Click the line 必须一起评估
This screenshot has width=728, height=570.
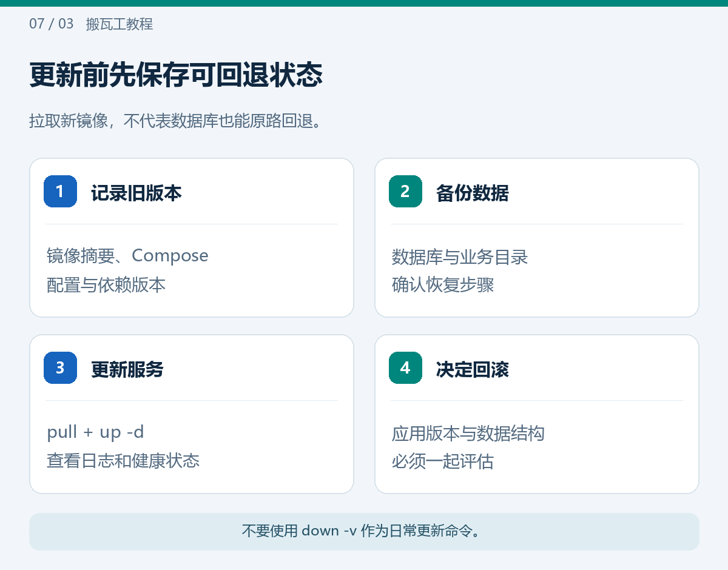(443, 461)
